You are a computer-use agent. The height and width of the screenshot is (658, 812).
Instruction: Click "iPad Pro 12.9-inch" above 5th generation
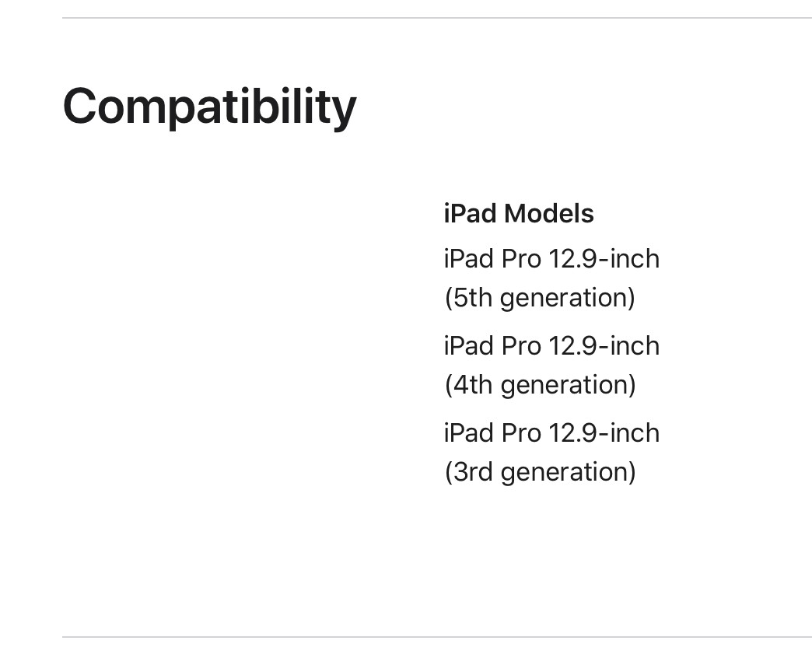[x=551, y=258]
